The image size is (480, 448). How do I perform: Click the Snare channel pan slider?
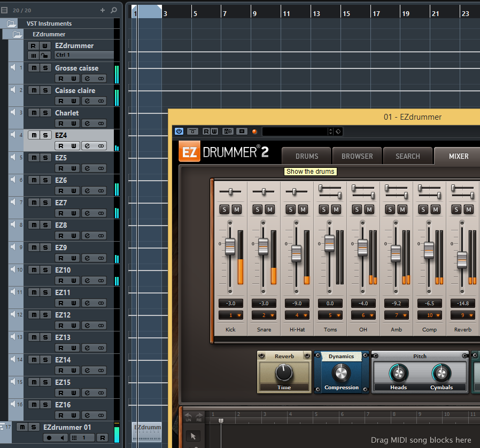point(264,192)
